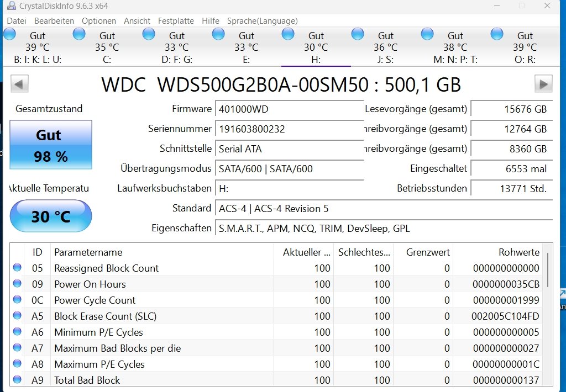Click the CrystalDiskInfo title bar app icon
Screen dimensions: 566x392
coord(12,6)
